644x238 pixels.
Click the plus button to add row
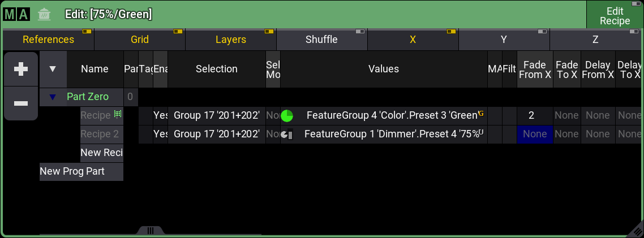point(21,69)
